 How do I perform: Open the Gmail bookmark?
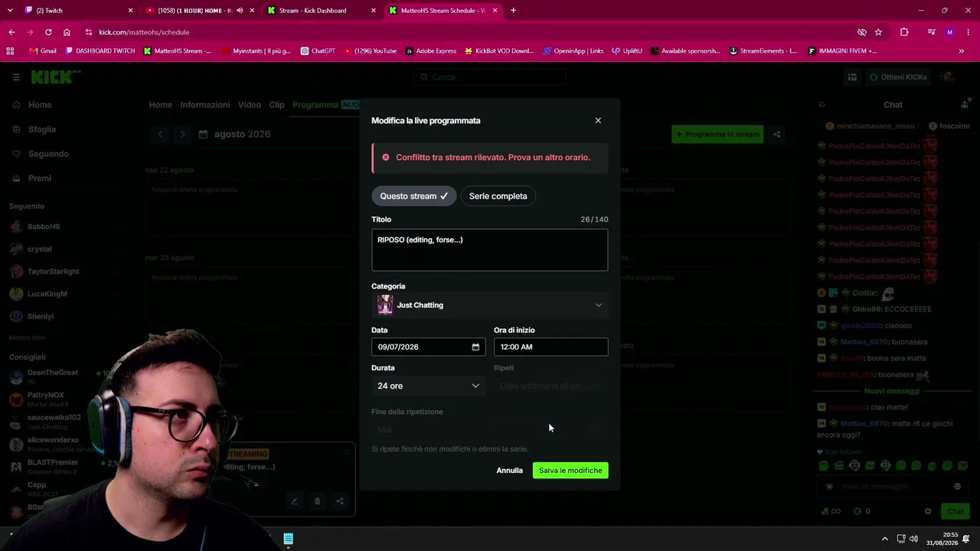point(43,51)
